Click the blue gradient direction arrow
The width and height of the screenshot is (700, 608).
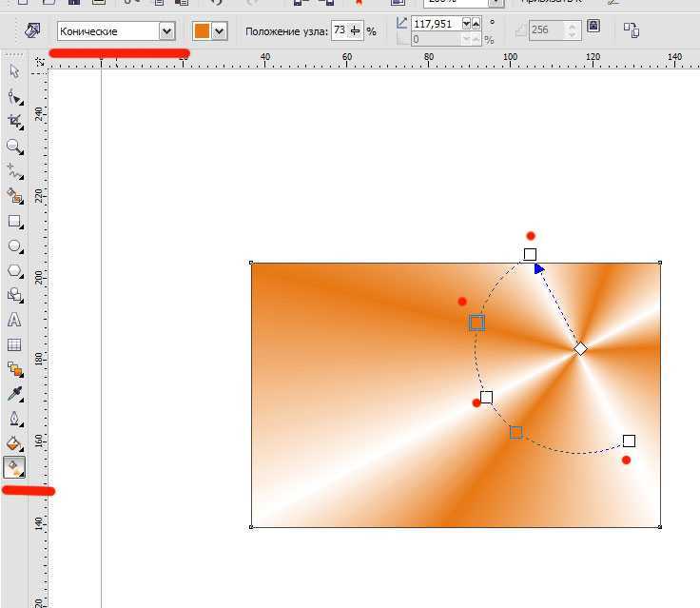[539, 268]
